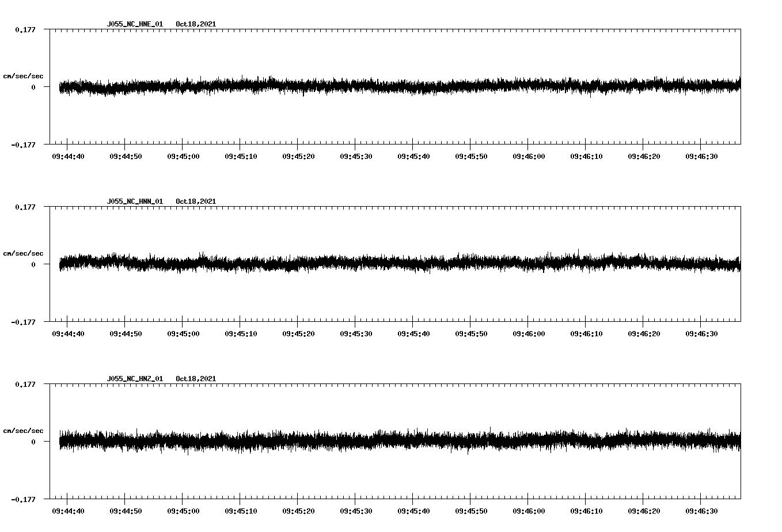Click the 09:45:40 time label under the HNE plot
The width and height of the screenshot is (782, 532).
(x=413, y=156)
